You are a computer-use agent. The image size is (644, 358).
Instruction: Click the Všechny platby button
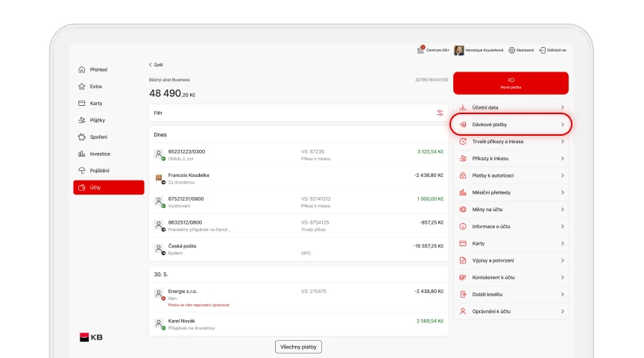coord(298,347)
